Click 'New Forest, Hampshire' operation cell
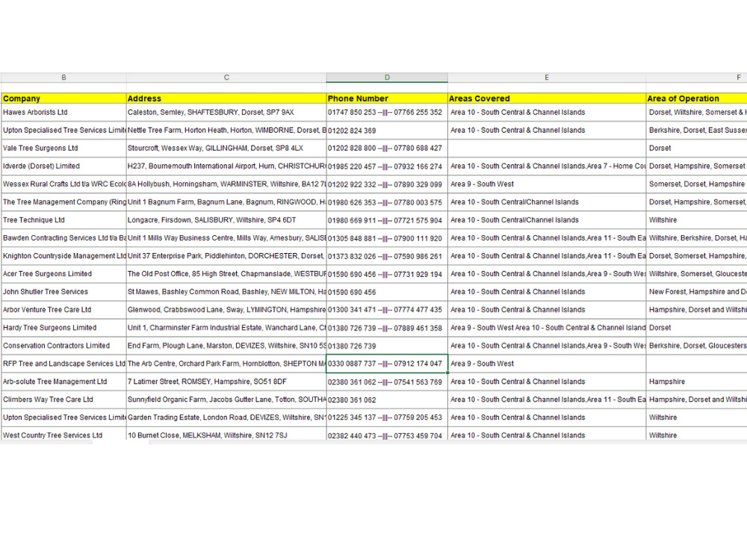This screenshot has width=747, height=560. [x=696, y=291]
